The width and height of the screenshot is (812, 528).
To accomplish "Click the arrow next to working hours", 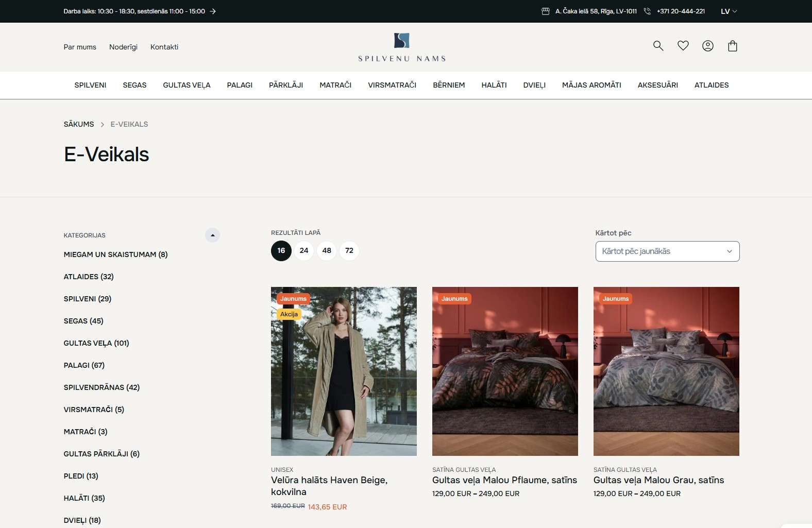I will point(213,11).
